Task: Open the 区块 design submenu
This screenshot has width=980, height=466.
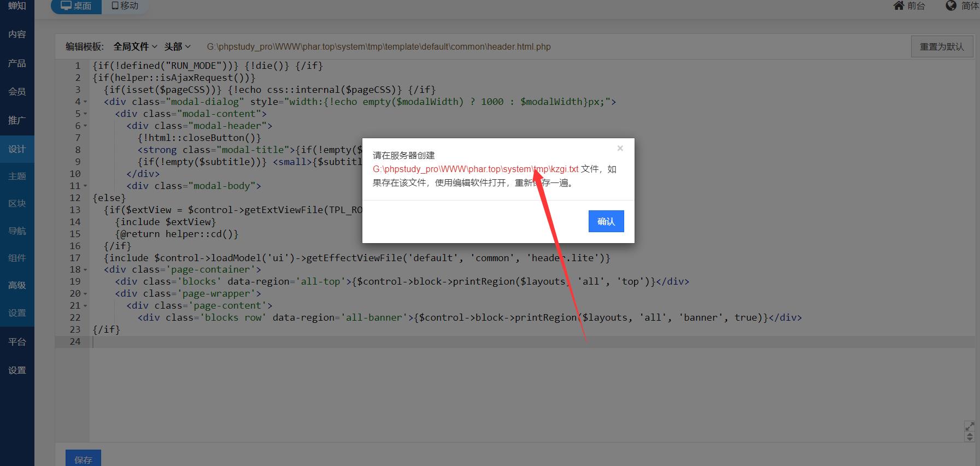Action: click(17, 204)
